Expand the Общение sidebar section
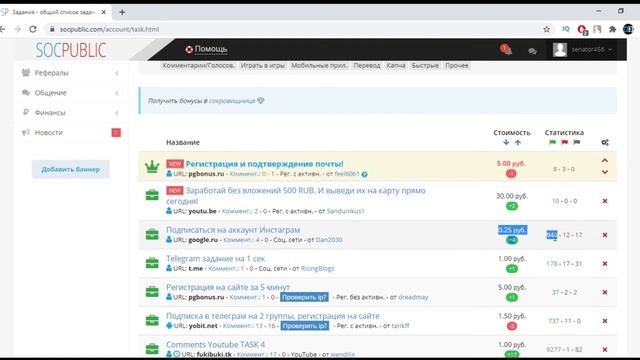Screen dimensions: 640x360 pyautogui.click(x=70, y=93)
